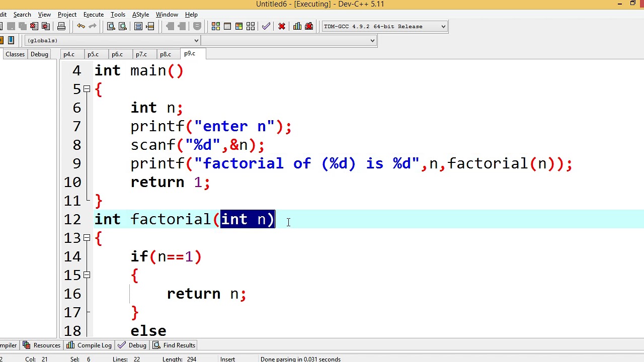Open the Execute menu
The image size is (644, 362).
94,15
